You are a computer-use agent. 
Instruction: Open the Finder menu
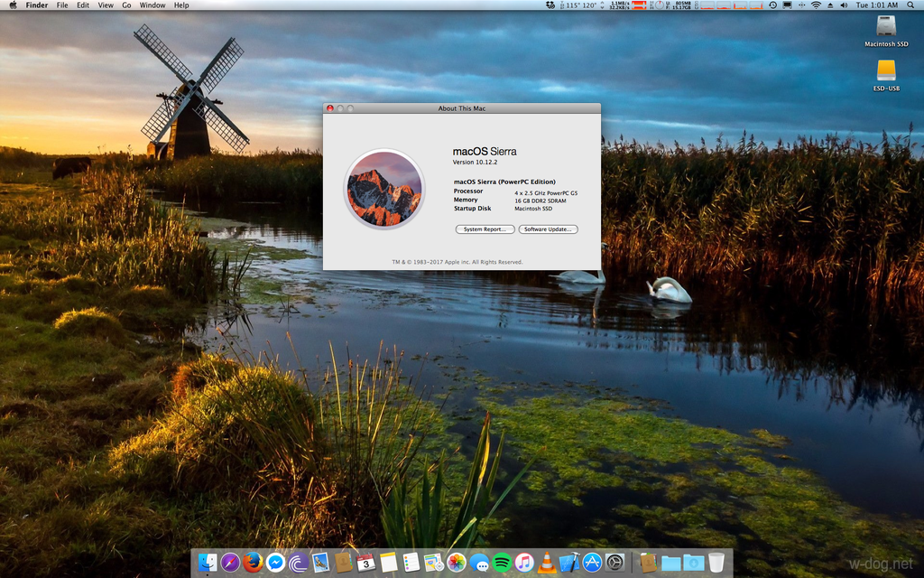pyautogui.click(x=36, y=5)
